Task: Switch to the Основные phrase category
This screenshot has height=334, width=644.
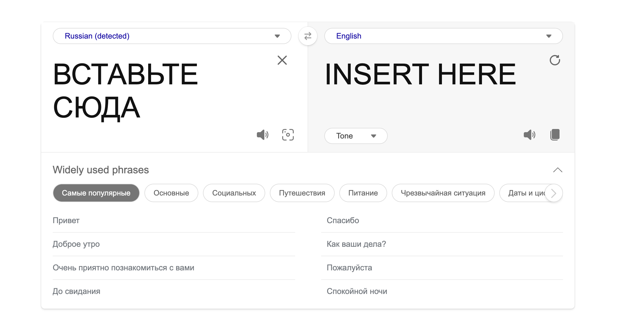Action: (x=171, y=193)
